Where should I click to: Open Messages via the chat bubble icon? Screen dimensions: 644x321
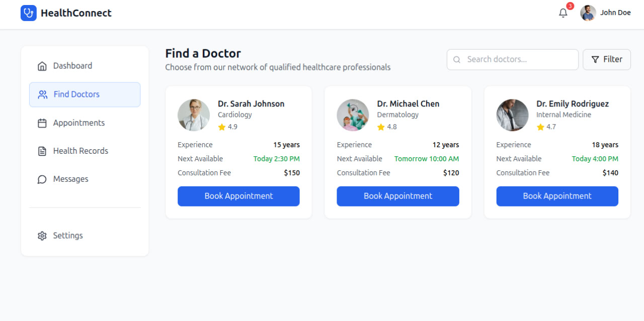click(42, 179)
